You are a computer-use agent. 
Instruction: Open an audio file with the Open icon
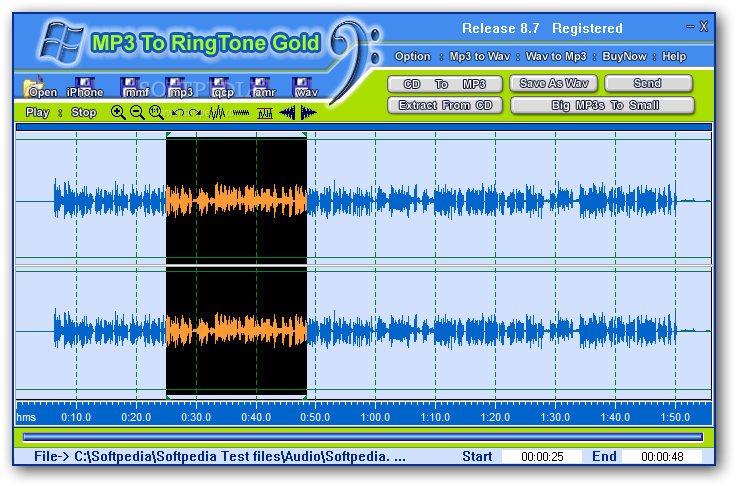[x=40, y=87]
